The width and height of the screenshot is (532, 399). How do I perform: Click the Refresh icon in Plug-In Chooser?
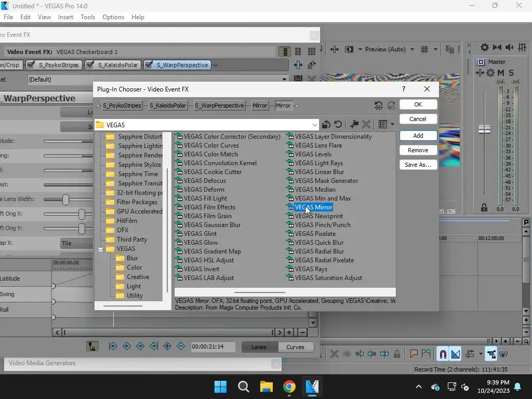pos(338,125)
